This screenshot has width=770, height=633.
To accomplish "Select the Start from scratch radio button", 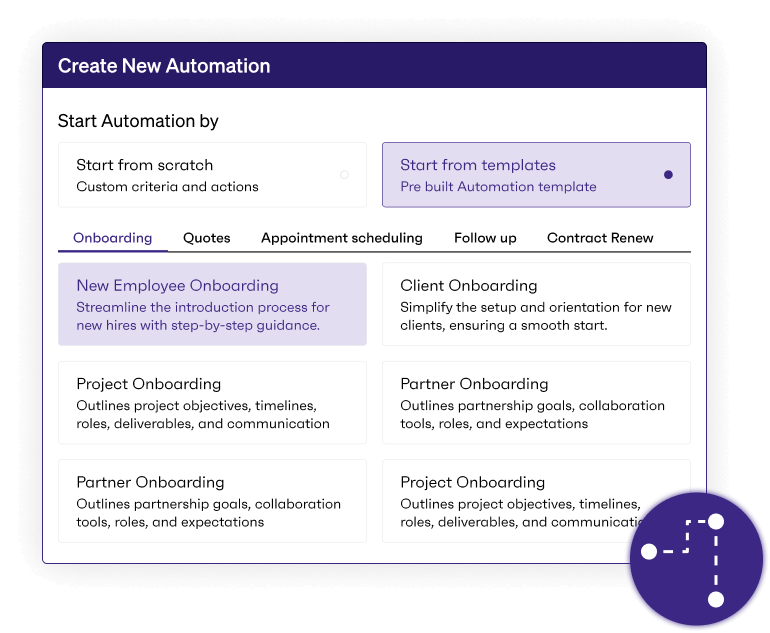I will click(344, 175).
